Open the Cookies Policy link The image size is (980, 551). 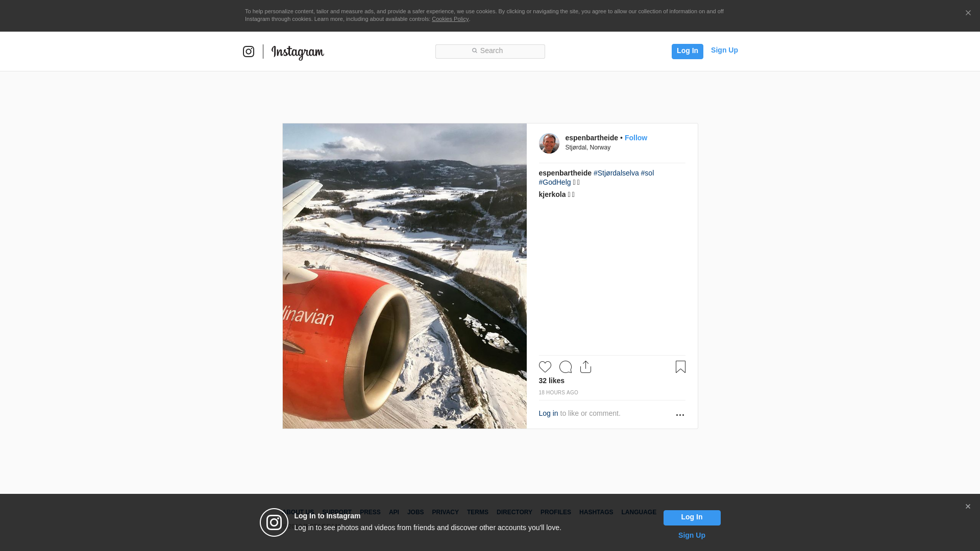click(450, 19)
